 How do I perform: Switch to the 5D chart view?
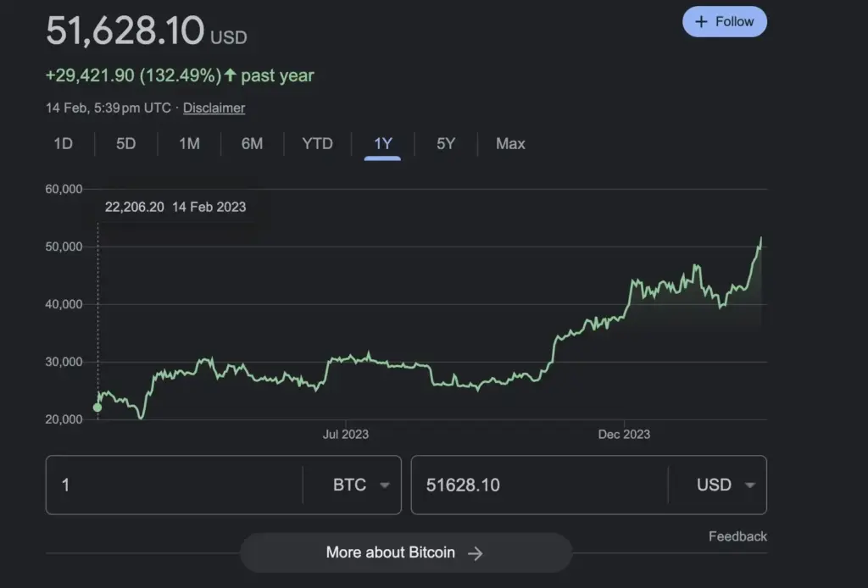coord(125,144)
